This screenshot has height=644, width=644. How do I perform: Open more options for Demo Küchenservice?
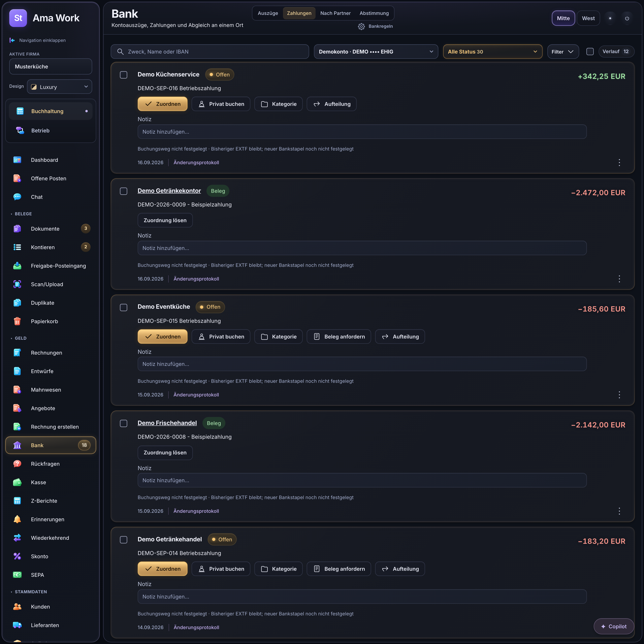619,163
